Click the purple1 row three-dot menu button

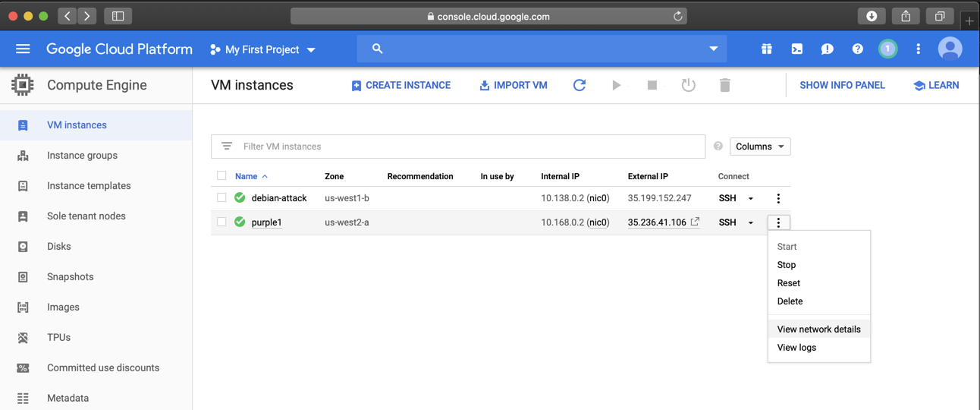tap(778, 222)
